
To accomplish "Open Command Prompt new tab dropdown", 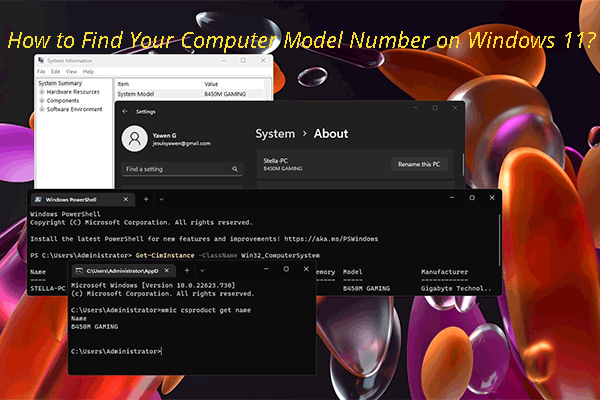I will coord(202,271).
